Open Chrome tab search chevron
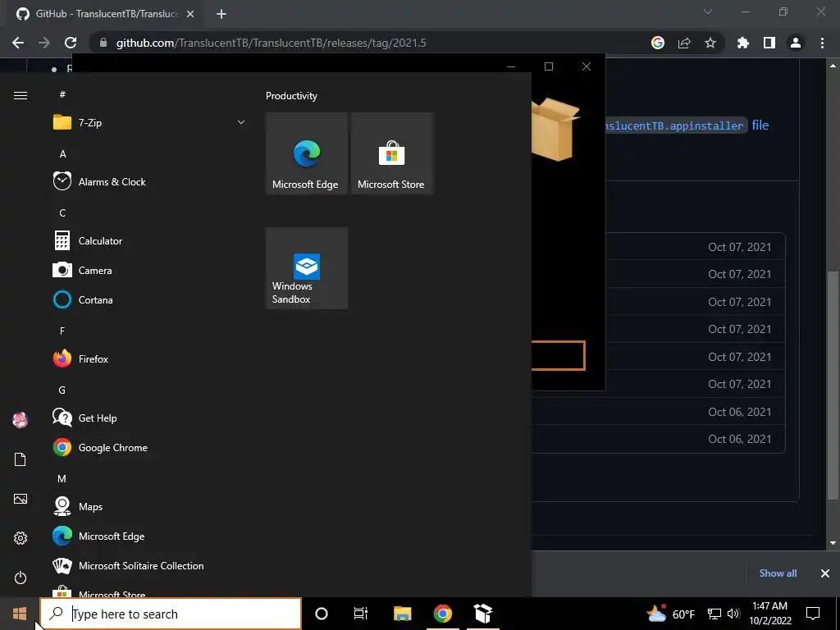Viewport: 840px width, 630px height. tap(708, 11)
